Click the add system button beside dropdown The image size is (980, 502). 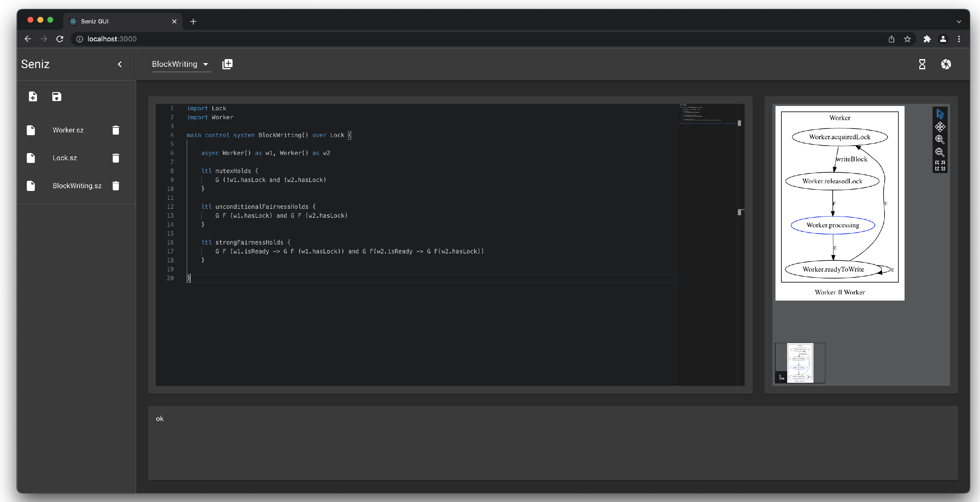[228, 64]
